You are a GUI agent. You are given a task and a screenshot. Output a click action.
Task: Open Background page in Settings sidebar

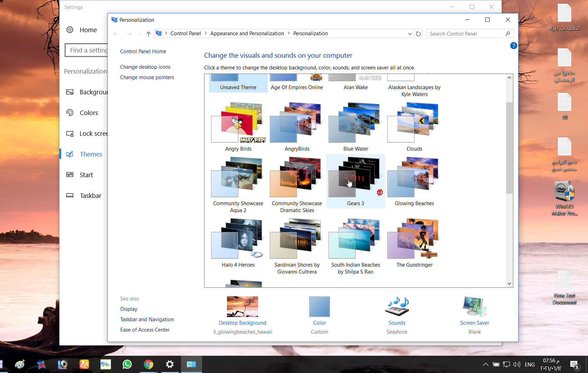click(84, 92)
